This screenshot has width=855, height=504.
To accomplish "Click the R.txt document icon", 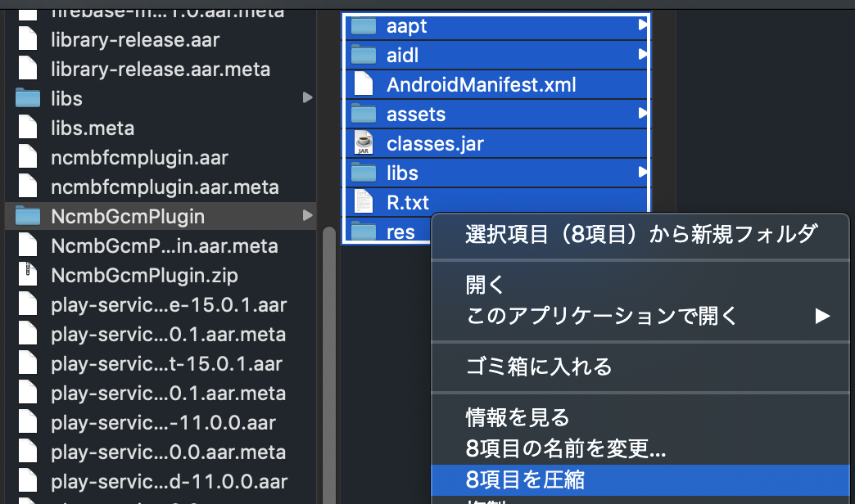I will (x=364, y=201).
